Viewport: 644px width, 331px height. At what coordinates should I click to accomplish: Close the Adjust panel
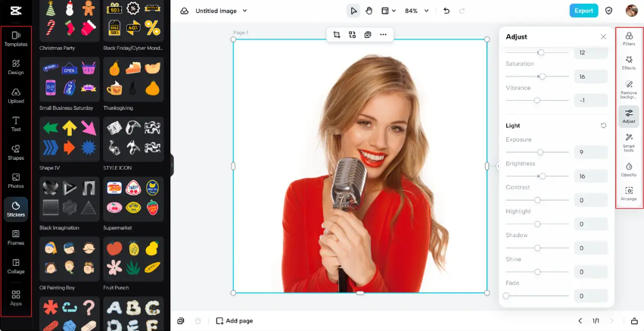pos(603,36)
